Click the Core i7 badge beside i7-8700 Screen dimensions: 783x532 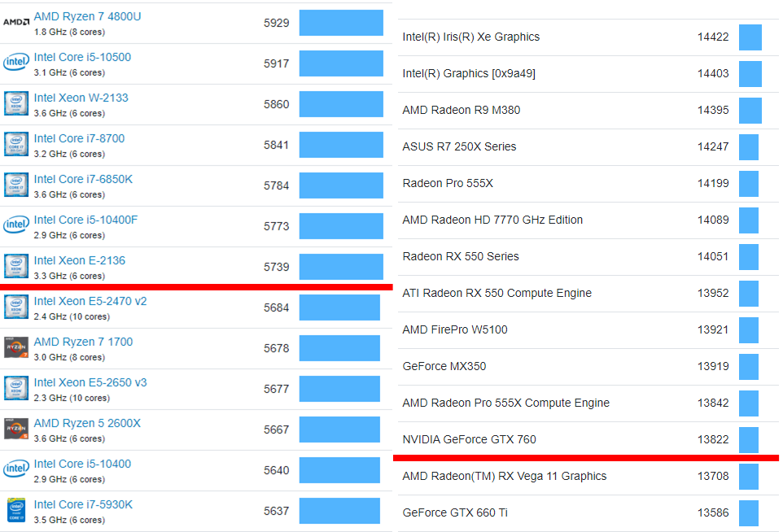click(x=16, y=144)
